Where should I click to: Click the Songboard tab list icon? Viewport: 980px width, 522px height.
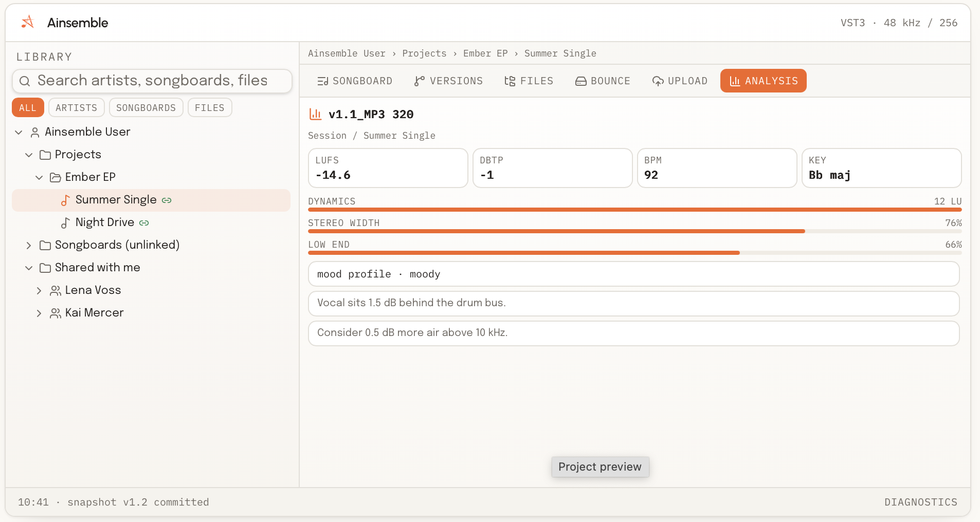[x=323, y=81]
